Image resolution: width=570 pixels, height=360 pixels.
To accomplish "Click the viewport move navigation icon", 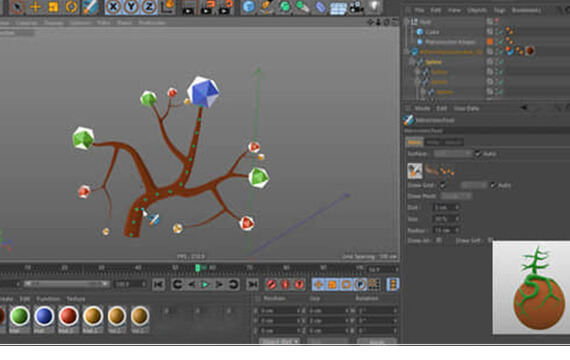I will 370,23.
